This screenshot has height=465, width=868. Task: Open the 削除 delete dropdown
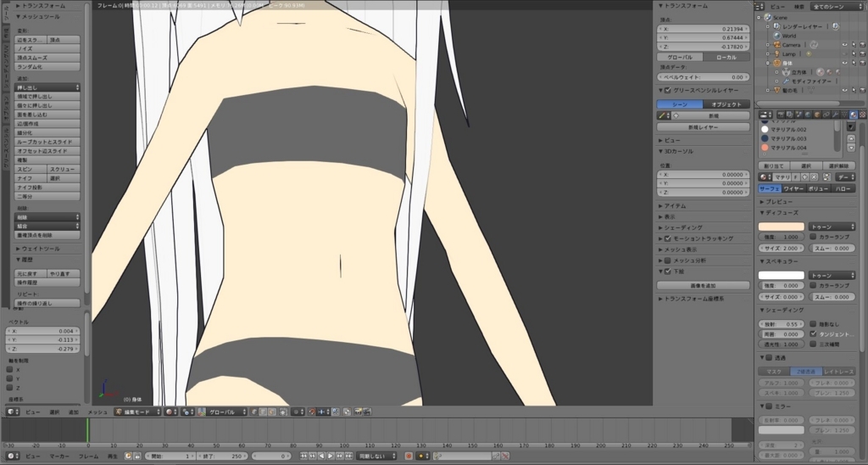(x=47, y=217)
